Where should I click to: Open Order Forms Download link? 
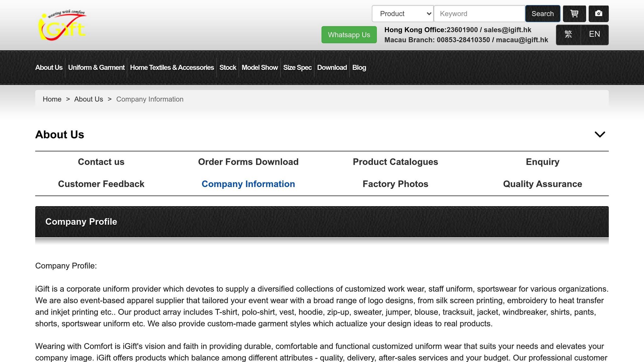coord(248,162)
